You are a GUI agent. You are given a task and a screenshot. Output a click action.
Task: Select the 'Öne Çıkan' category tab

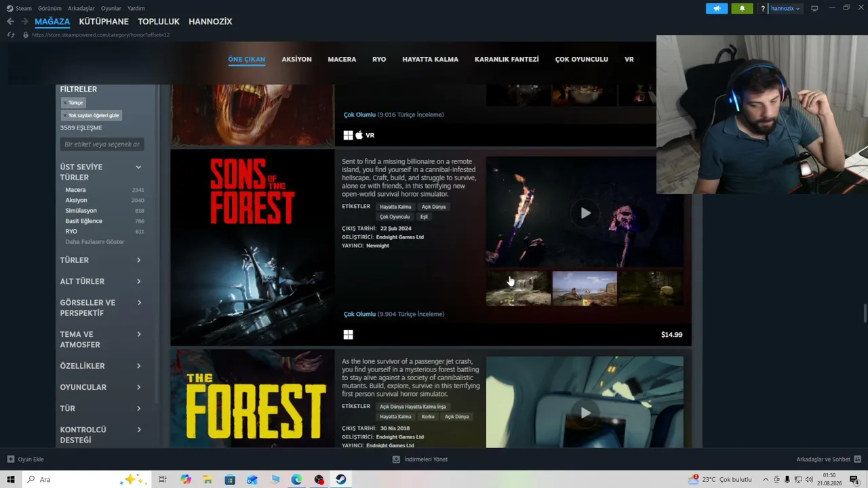point(247,60)
